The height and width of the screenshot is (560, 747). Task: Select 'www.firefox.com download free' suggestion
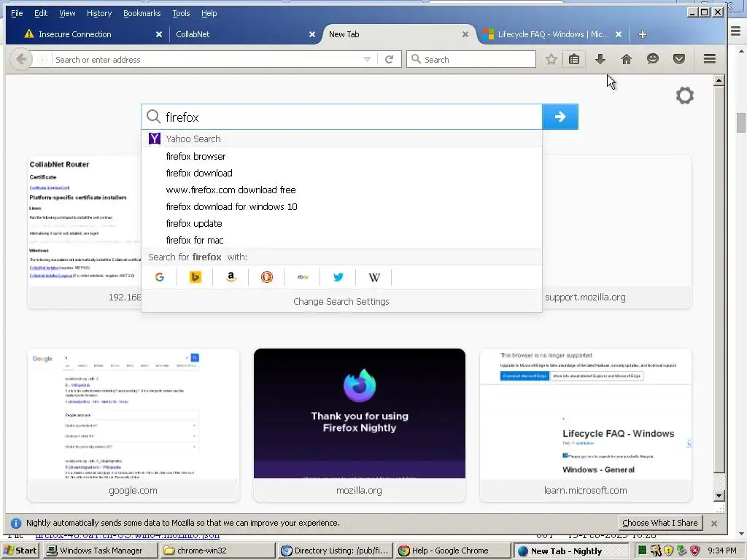click(341, 190)
